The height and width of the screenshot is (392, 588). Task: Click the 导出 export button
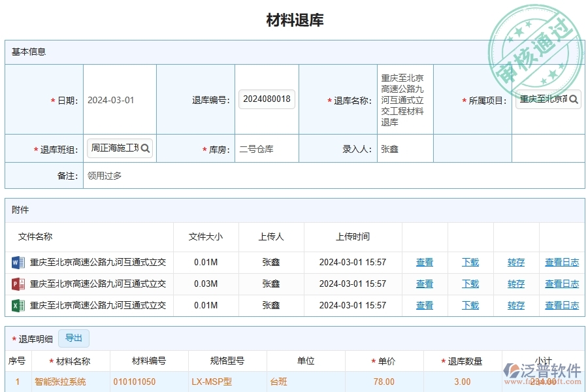74,338
